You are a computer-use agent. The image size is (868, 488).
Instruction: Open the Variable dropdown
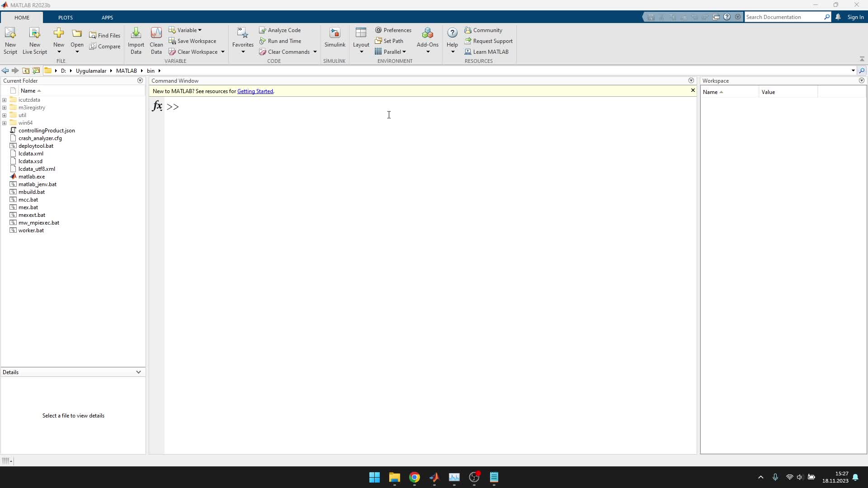coord(185,30)
